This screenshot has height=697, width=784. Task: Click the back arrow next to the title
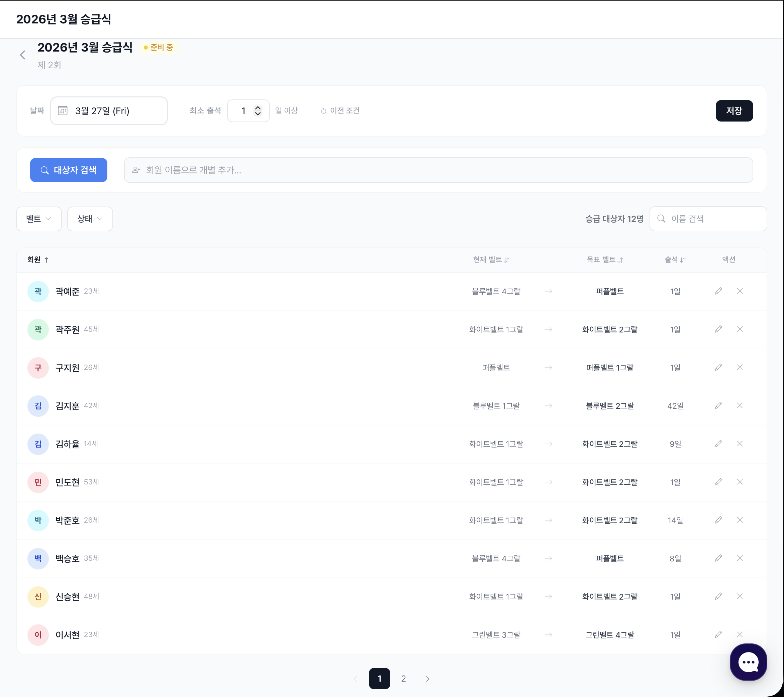23,55
